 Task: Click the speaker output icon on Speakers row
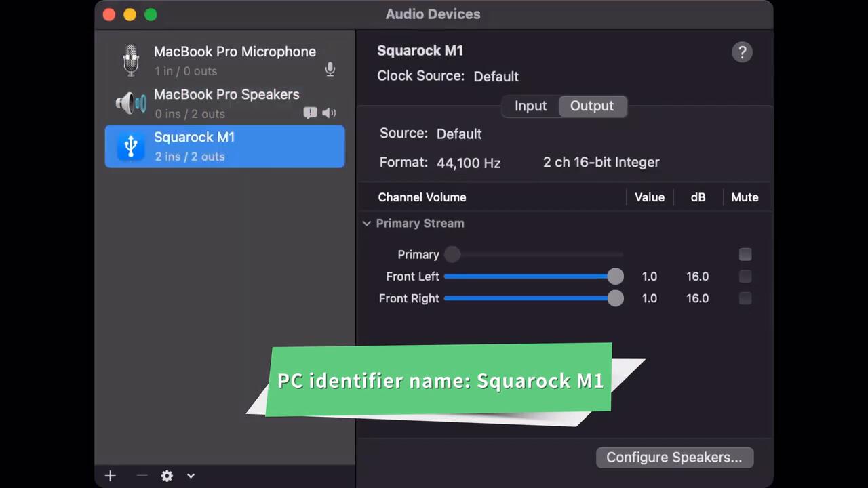[x=329, y=113]
